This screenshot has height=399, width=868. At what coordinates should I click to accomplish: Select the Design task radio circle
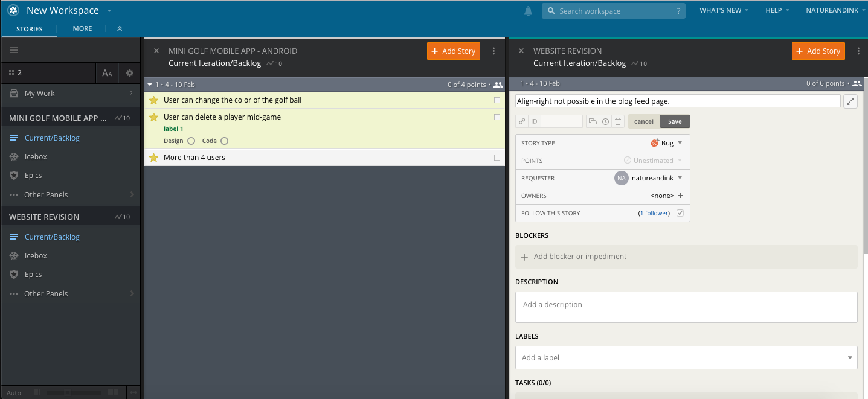tap(191, 141)
